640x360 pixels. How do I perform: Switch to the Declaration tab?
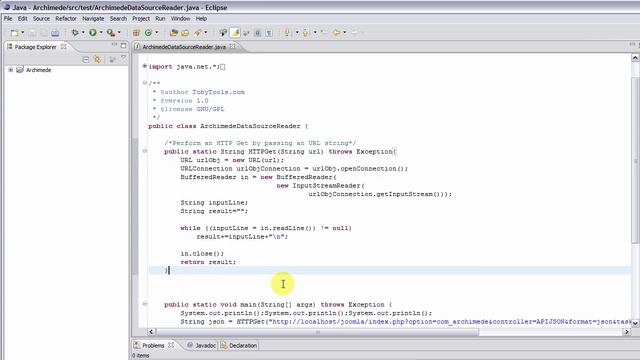click(x=239, y=345)
